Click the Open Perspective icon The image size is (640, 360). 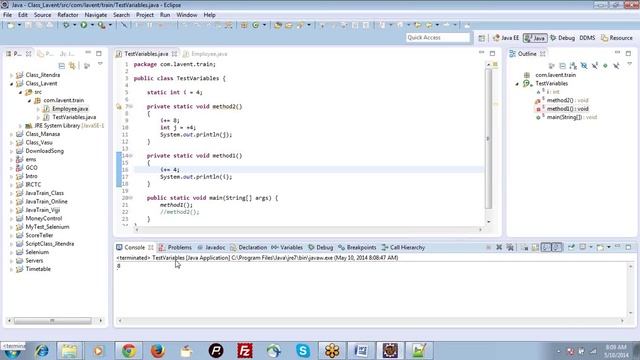point(482,38)
